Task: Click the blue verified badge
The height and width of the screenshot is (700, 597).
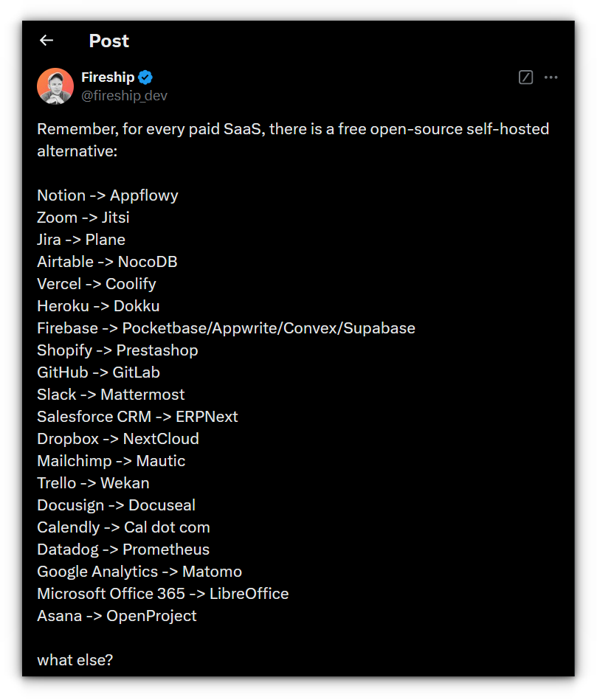Action: [145, 77]
